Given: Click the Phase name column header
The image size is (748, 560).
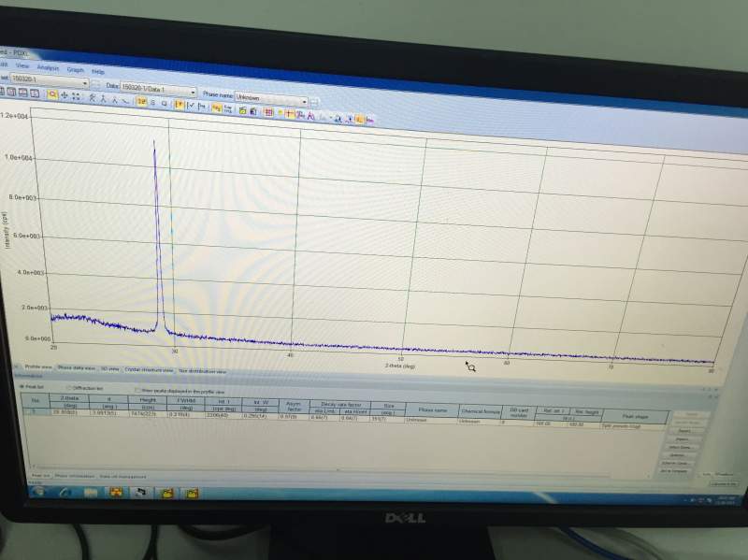Looking at the screenshot, I should [432, 409].
